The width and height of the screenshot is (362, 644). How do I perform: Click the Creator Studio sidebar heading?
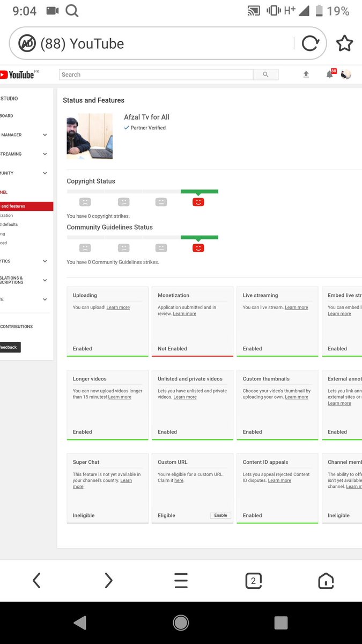pyautogui.click(x=9, y=99)
